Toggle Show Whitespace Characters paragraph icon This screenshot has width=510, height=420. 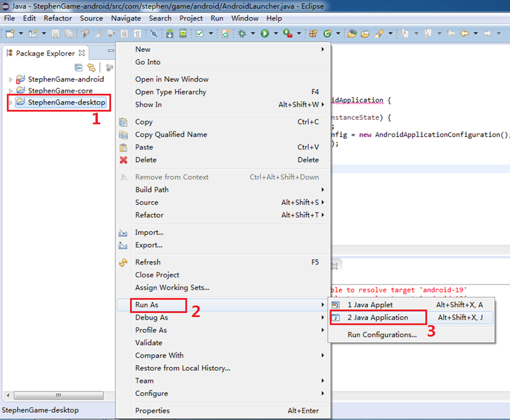pyautogui.click(x=138, y=34)
